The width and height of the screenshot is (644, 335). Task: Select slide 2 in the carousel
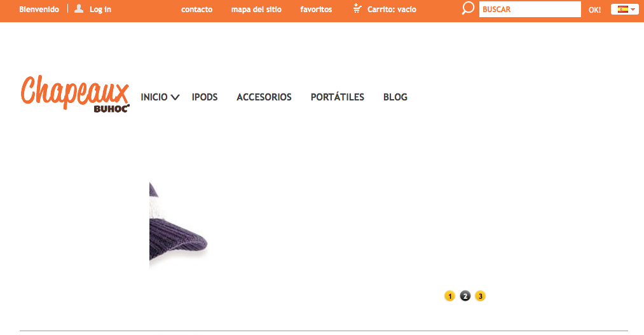click(x=465, y=296)
